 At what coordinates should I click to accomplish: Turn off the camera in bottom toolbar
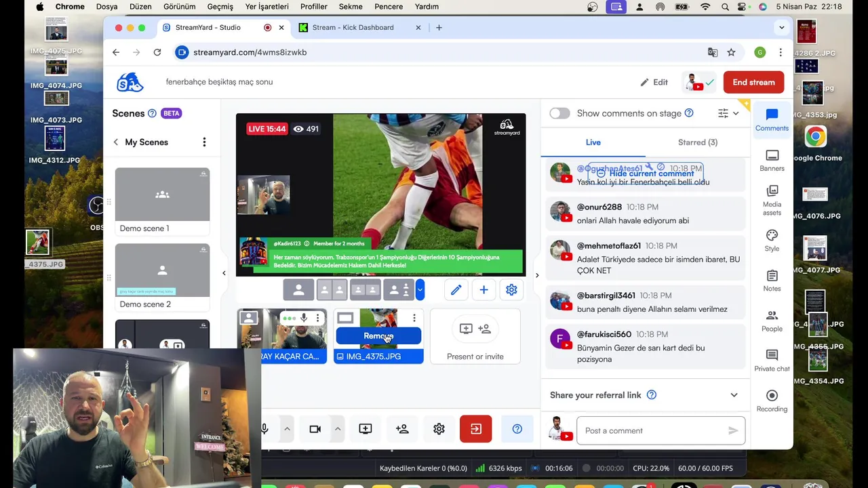[x=315, y=429]
